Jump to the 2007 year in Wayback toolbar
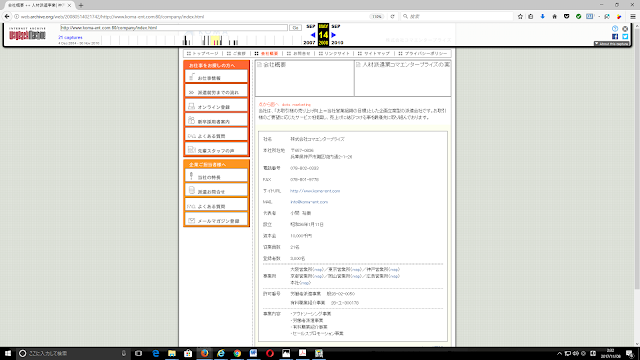This screenshot has height=360, width=640. pyautogui.click(x=309, y=42)
